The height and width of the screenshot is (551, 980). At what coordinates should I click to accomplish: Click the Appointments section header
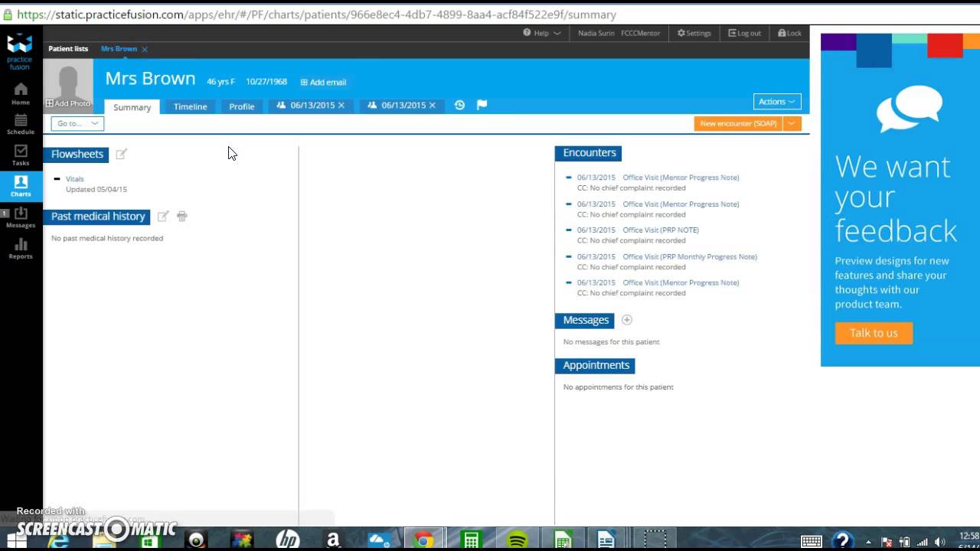(596, 365)
